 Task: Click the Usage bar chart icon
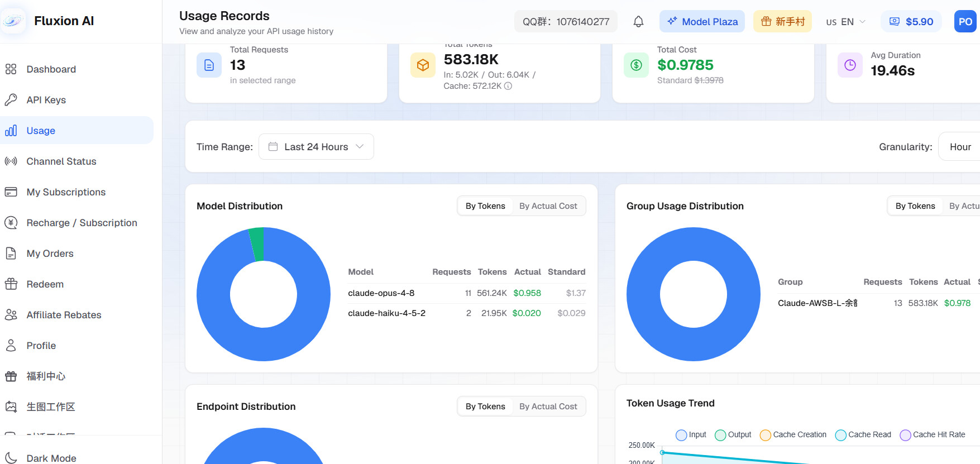(11, 131)
